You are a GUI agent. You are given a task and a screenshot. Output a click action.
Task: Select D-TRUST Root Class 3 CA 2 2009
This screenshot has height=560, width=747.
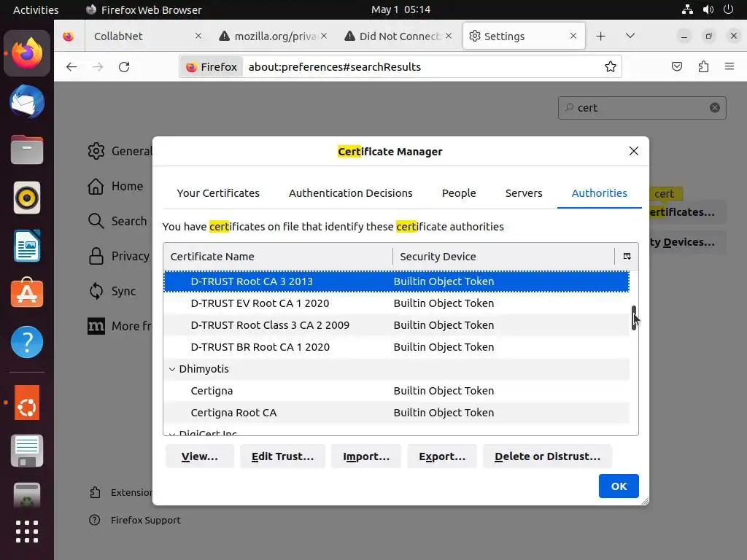pyautogui.click(x=396, y=325)
